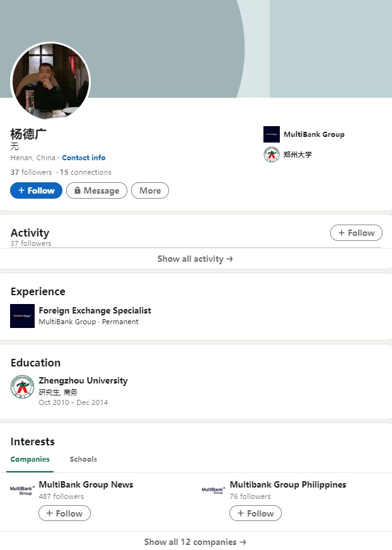Open the small MultiBank Group header logo
This screenshot has height=550, width=392.
(272, 134)
